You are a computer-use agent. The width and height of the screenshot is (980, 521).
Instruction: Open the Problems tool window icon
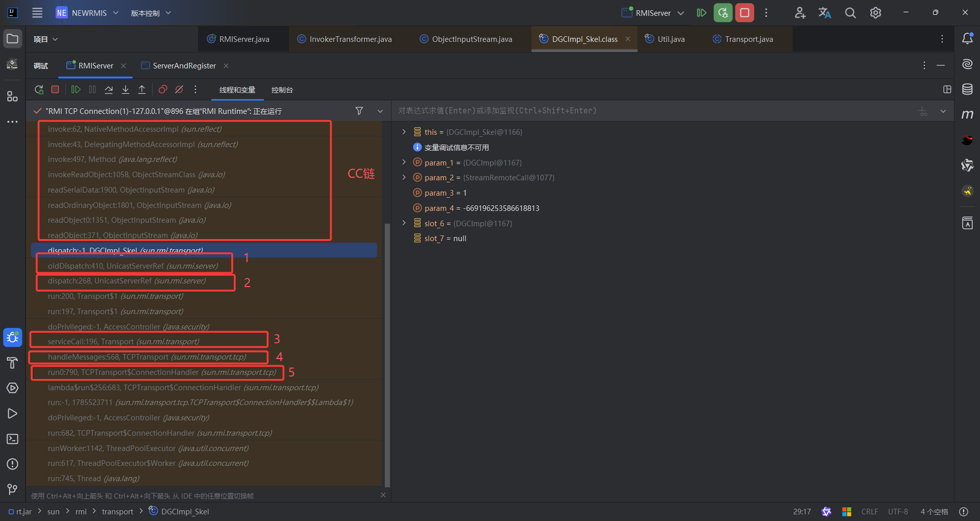point(13,464)
